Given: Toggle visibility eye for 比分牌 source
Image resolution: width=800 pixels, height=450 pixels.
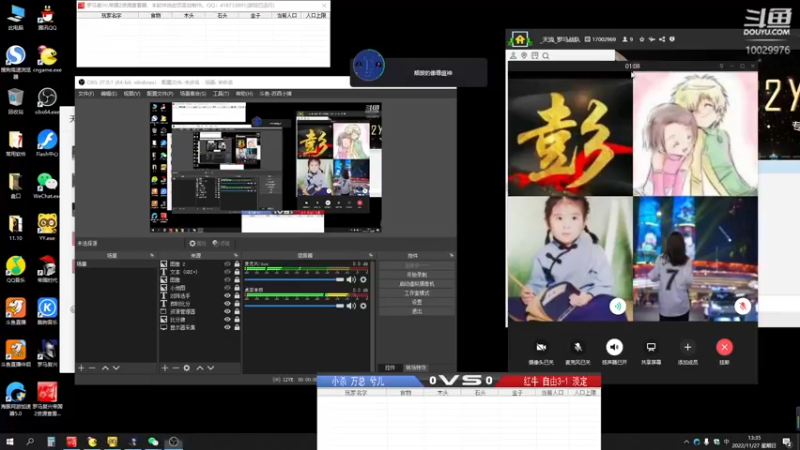Looking at the screenshot, I should coord(228,319).
